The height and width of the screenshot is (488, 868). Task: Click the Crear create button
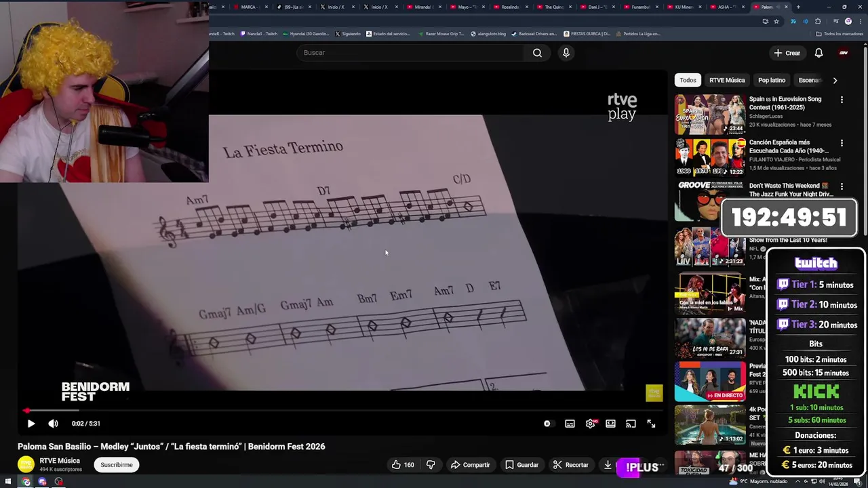pos(787,53)
